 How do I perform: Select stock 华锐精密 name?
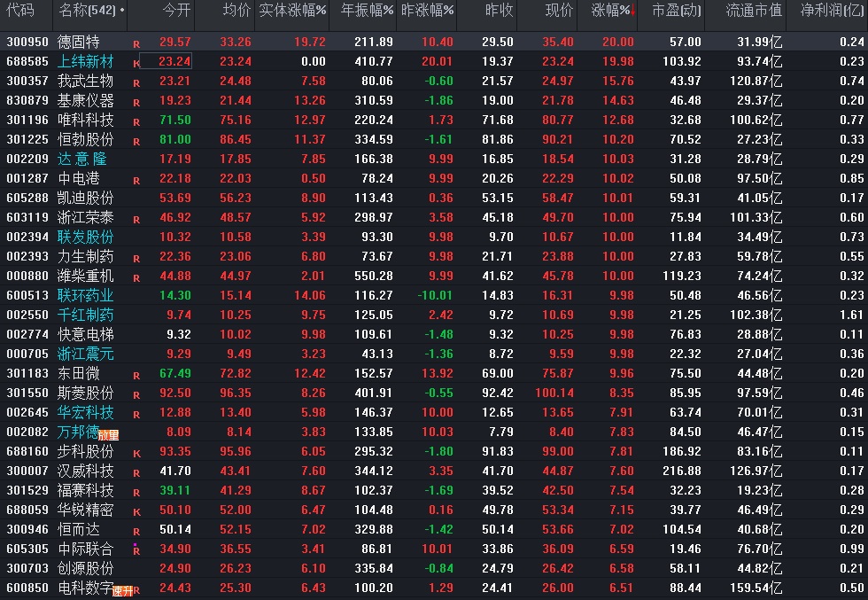coord(85,510)
